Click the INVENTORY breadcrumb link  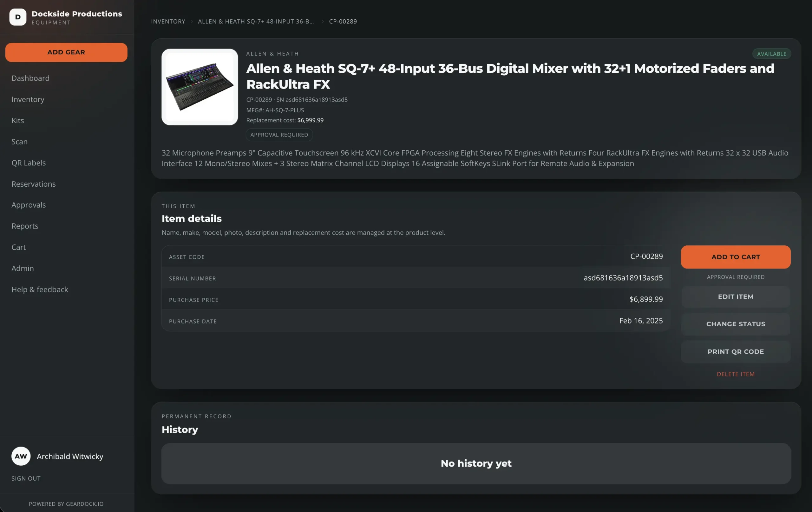pos(168,21)
